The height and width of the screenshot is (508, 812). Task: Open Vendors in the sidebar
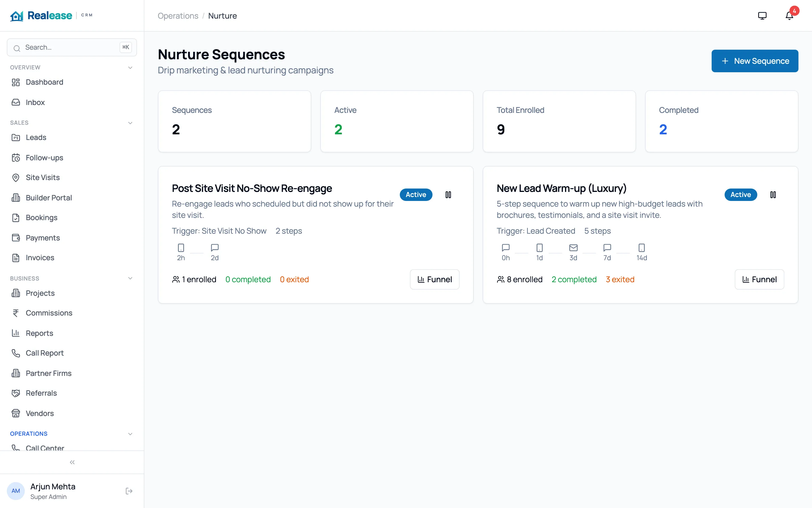tap(72, 413)
